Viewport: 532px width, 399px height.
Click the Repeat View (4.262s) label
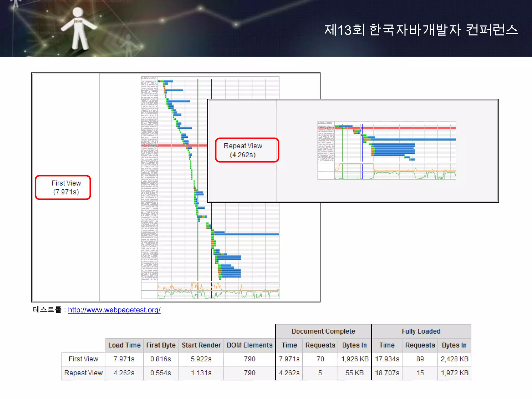pos(247,150)
